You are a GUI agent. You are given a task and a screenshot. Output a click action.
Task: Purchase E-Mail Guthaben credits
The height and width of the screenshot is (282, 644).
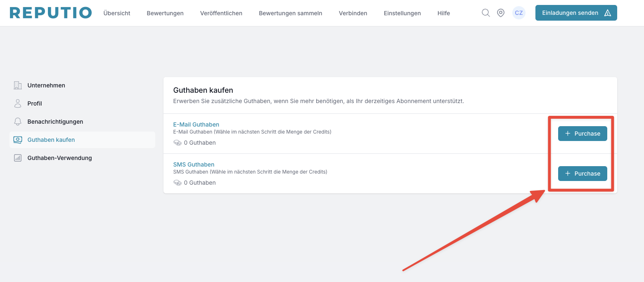pyautogui.click(x=582, y=134)
